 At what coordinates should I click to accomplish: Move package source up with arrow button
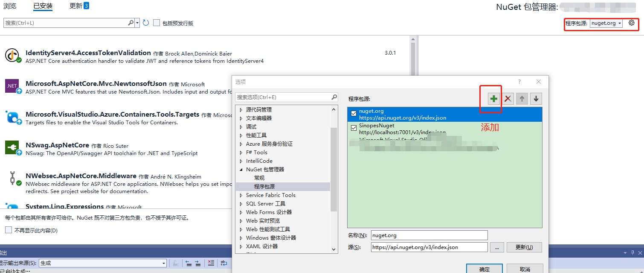coord(522,99)
